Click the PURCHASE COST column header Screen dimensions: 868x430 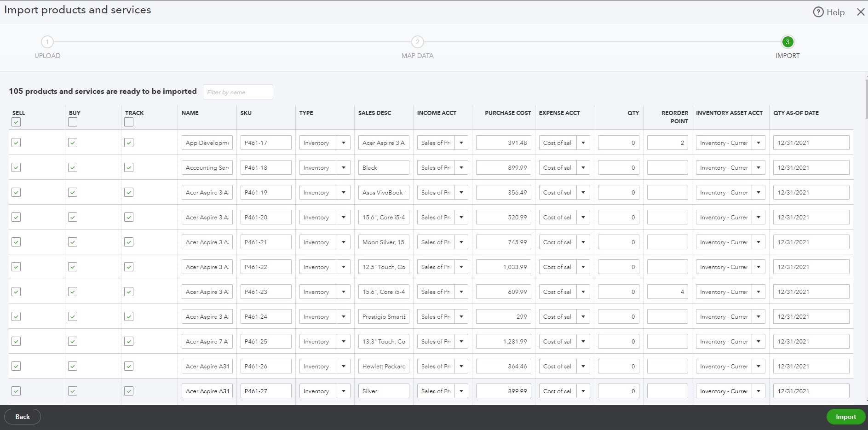point(508,113)
